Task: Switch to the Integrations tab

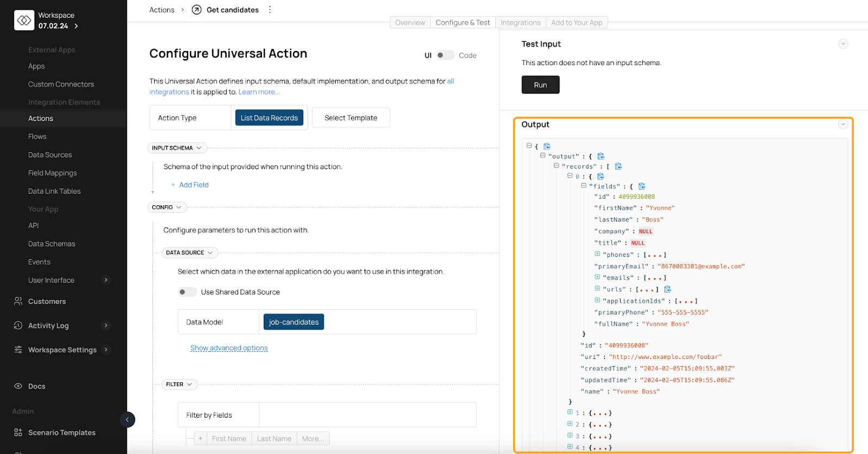Action: pos(520,22)
